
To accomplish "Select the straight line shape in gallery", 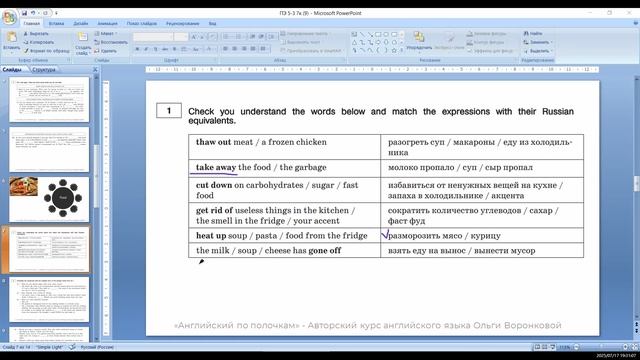I will point(362,34).
